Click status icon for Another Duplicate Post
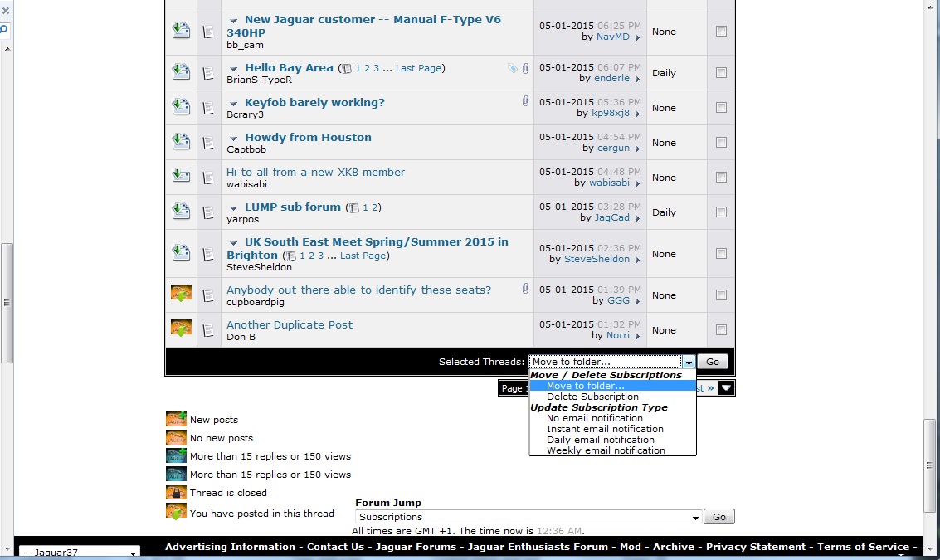This screenshot has width=940, height=560. [181, 329]
